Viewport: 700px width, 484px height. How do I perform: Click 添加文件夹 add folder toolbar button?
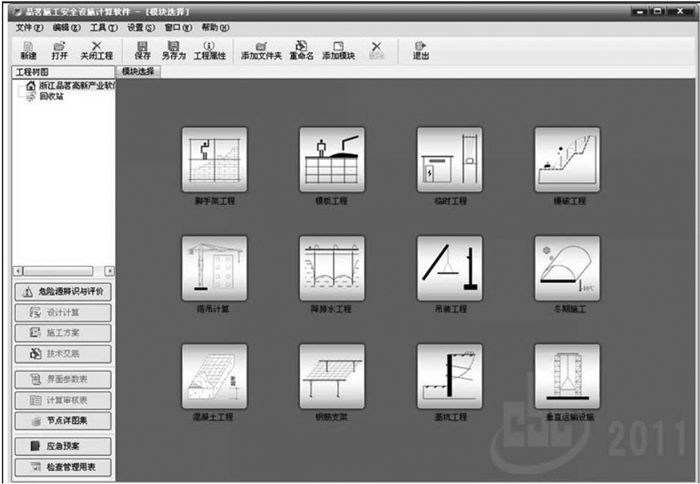(x=261, y=50)
